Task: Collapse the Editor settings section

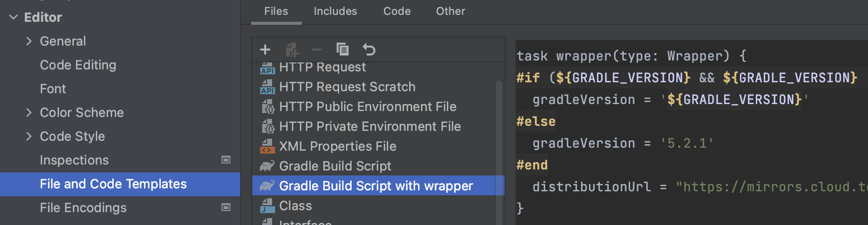Action: point(13,17)
